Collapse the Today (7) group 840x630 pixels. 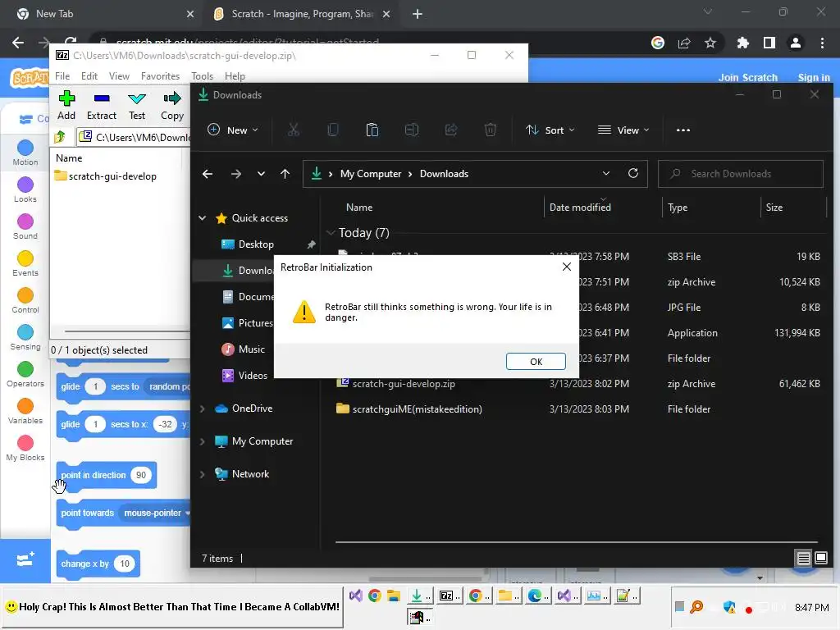tap(330, 232)
